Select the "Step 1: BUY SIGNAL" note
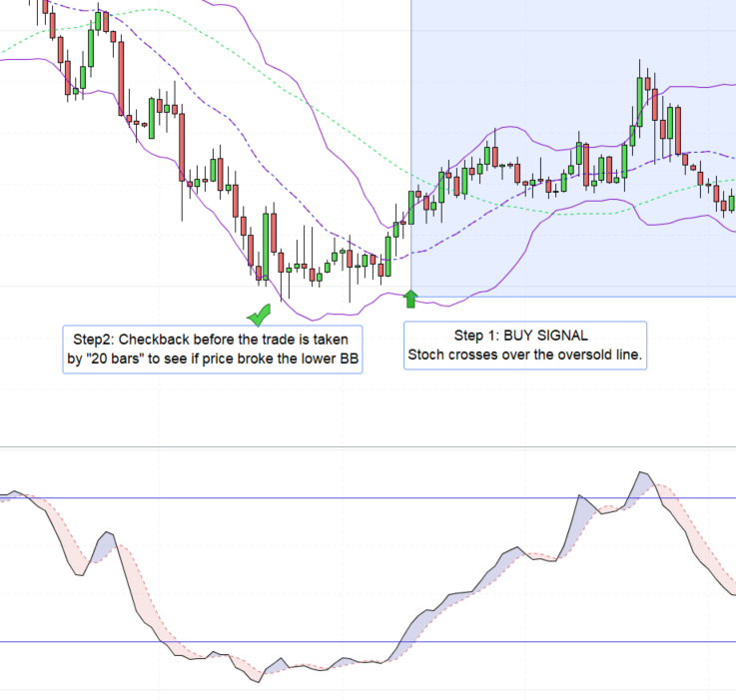 coord(525,346)
